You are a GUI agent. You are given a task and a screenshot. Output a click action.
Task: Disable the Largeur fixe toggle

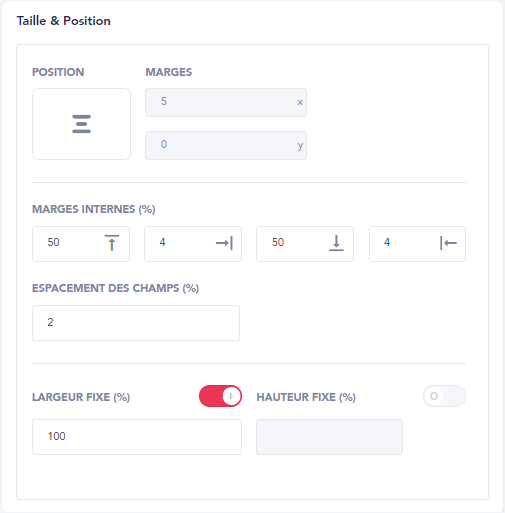(220, 396)
